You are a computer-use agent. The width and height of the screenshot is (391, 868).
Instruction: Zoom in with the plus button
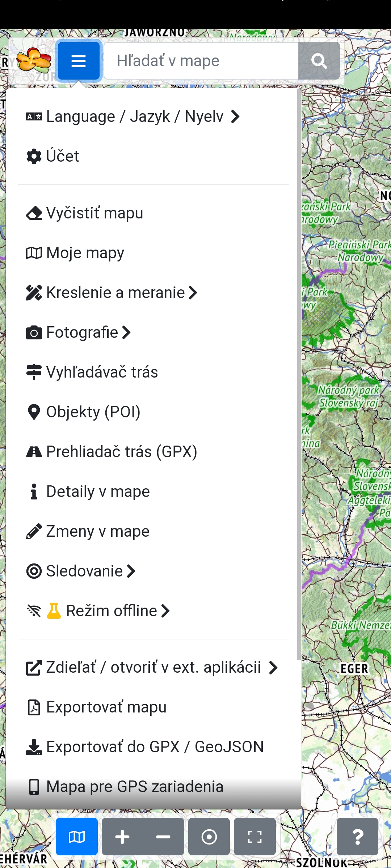(x=122, y=837)
